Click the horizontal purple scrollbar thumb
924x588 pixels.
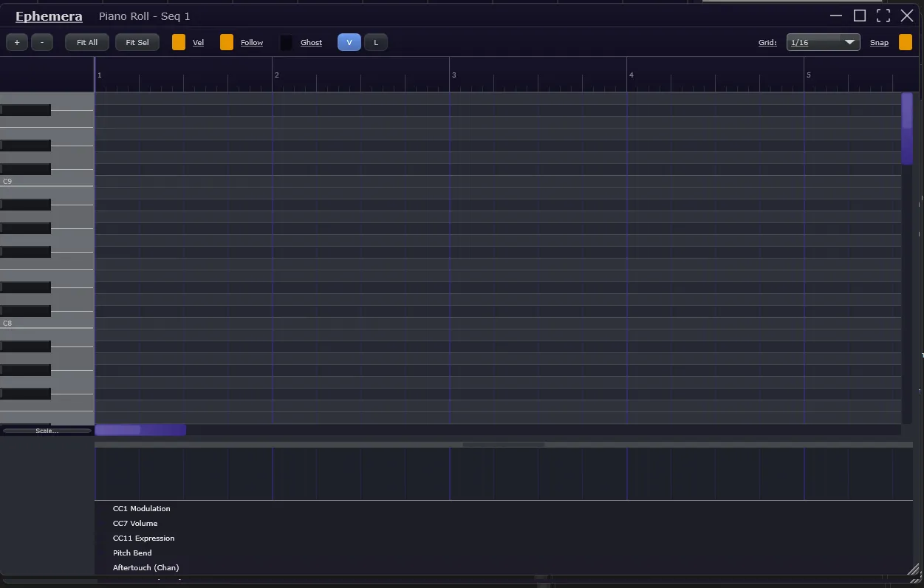pyautogui.click(x=140, y=430)
